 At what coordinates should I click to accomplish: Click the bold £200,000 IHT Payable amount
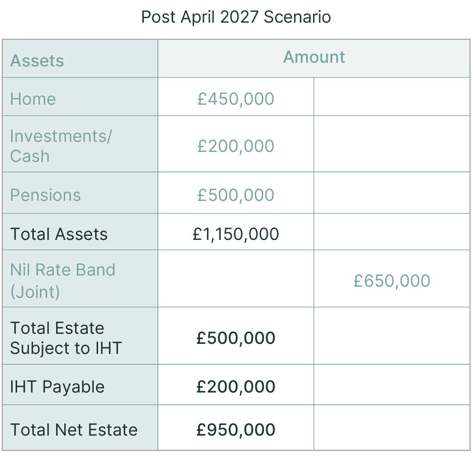click(236, 387)
